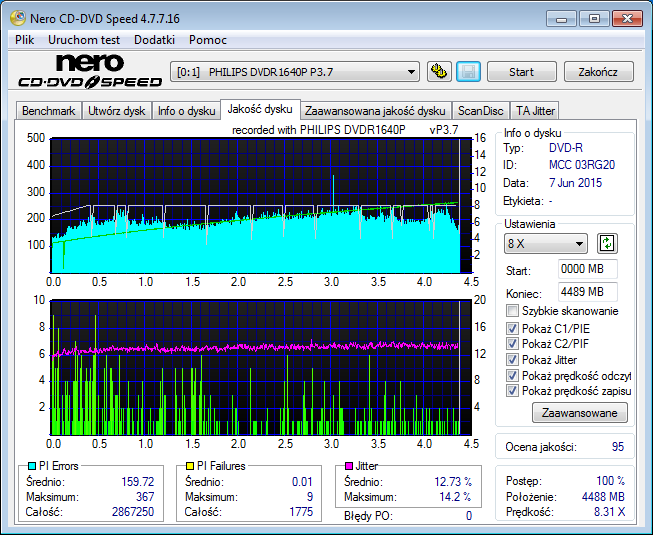Click quality score value 95
The width and height of the screenshot is (653, 535).
pos(618,447)
